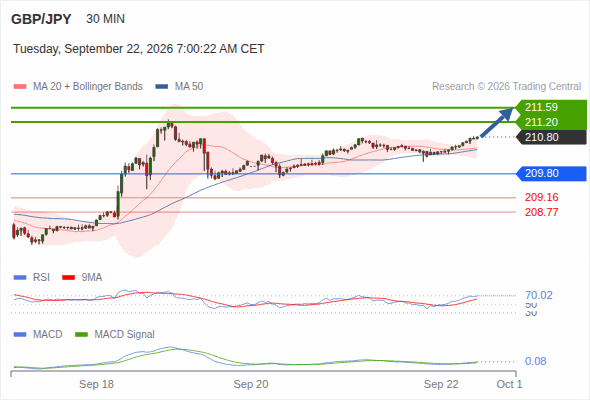Click the Sep 18 date axis label
The height and width of the screenshot is (400, 590).
coord(96,384)
